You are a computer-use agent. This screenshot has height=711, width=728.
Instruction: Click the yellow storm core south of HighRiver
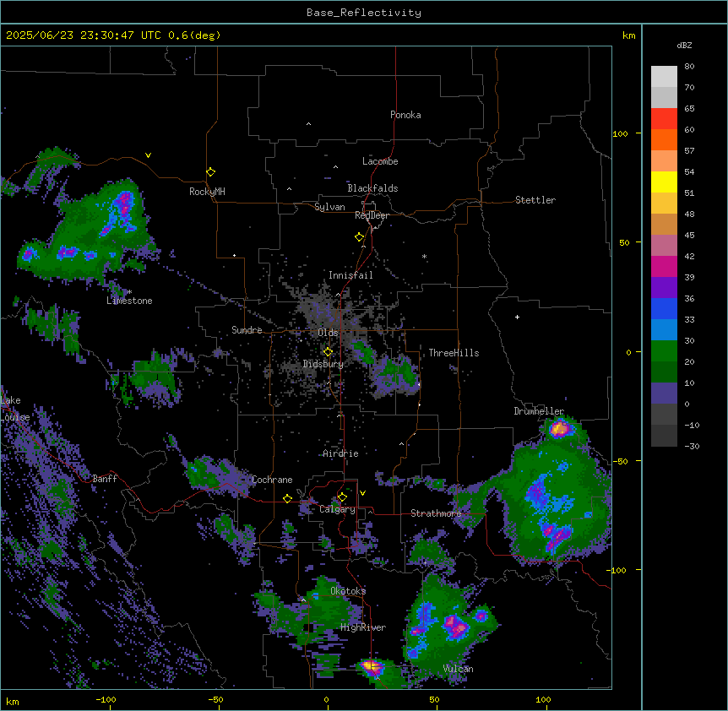pyautogui.click(x=372, y=667)
